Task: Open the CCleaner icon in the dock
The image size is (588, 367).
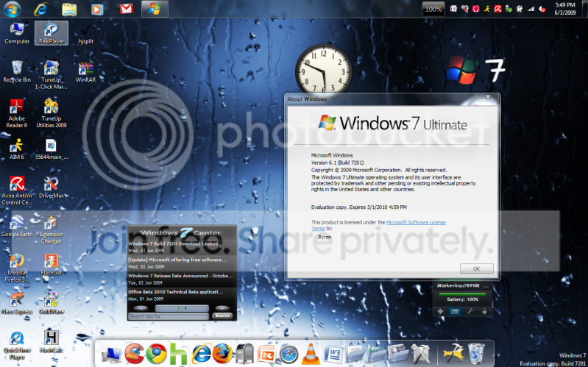Action: click(134, 354)
